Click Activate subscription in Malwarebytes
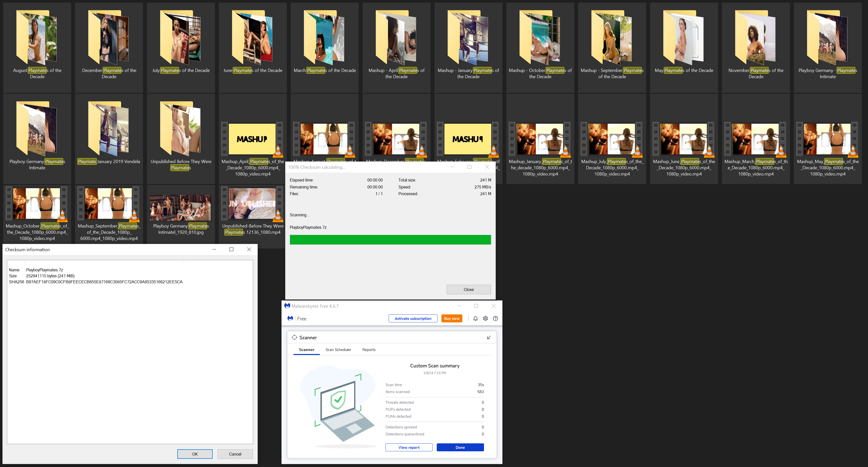Viewport: 868px width, 467px height. click(413, 318)
